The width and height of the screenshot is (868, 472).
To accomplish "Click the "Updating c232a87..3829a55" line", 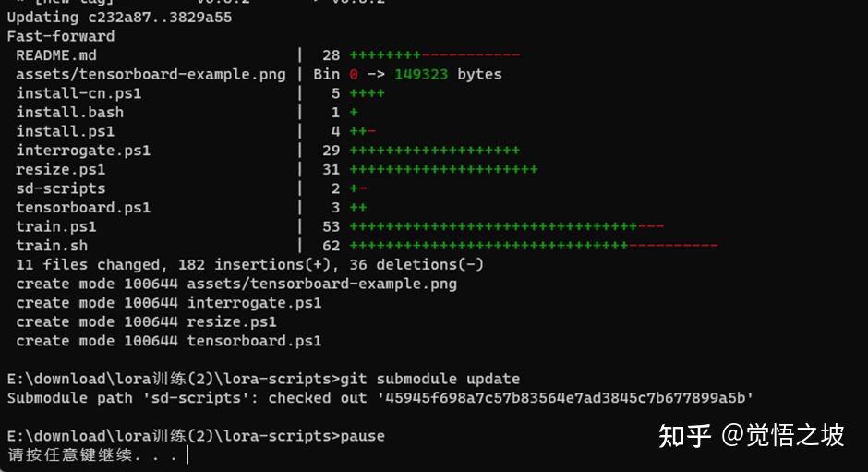I will click(119, 18).
